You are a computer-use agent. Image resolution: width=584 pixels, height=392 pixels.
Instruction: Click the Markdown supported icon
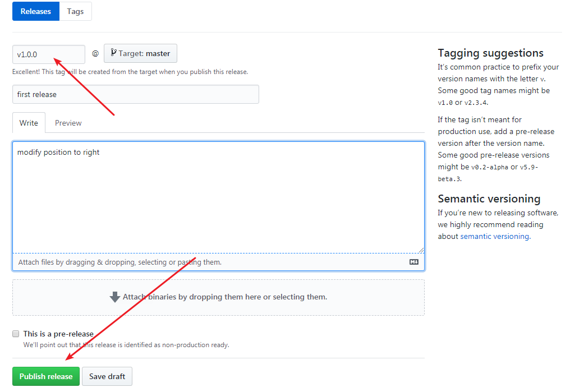[414, 262]
